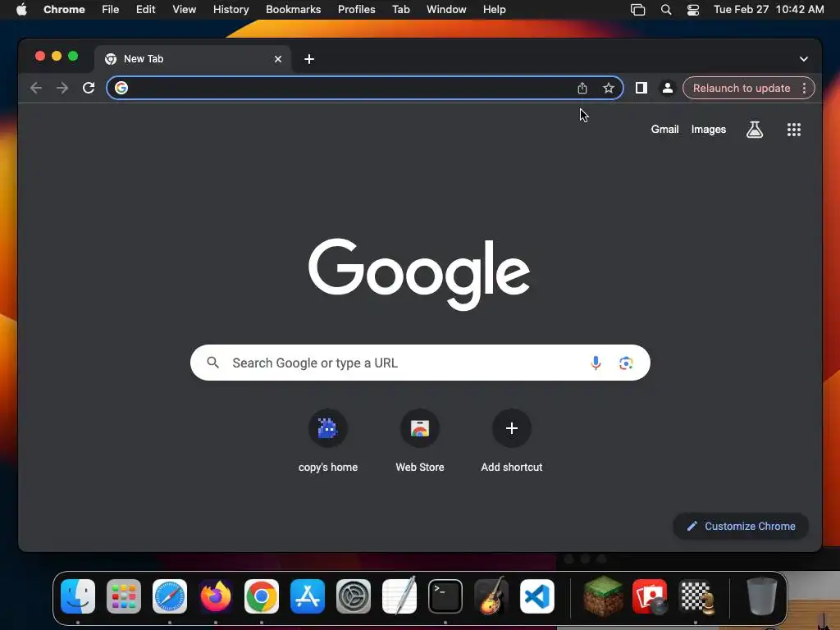The image size is (840, 630).
Task: Click the Customize Chrome button
Action: [x=741, y=526]
